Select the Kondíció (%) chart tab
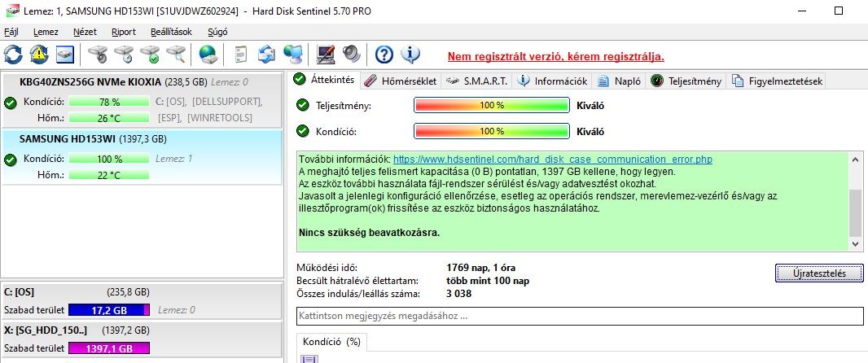Screen dimensions: 868x363 tap(332, 342)
